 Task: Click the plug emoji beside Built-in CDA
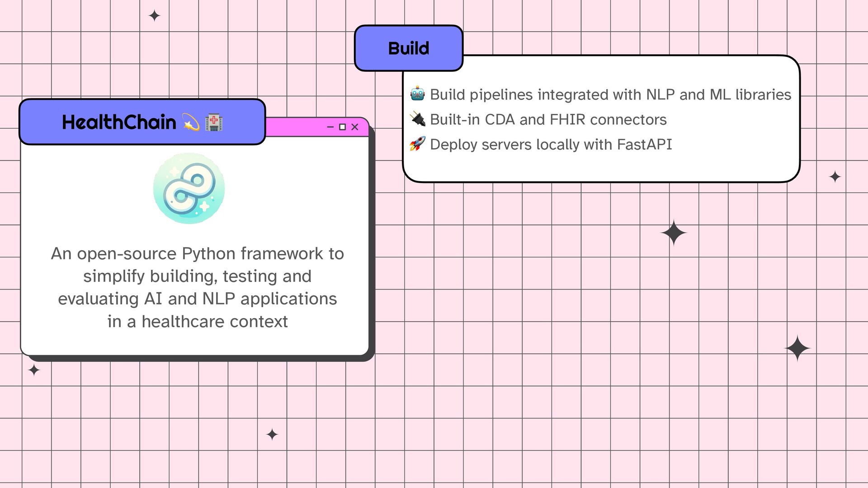(417, 119)
